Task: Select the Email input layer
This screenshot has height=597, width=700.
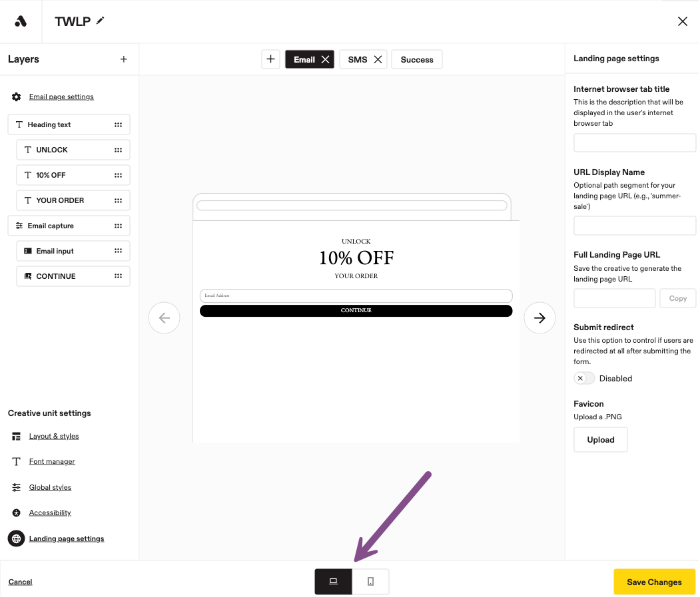Action: pos(73,251)
